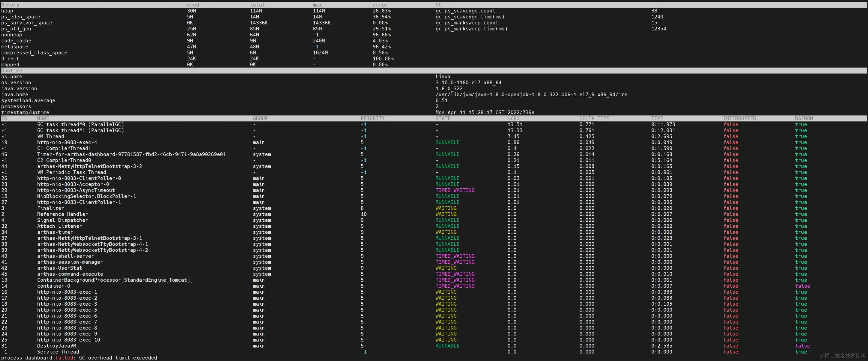Select 'arthas-shell-server' thread name
The image size is (868, 361).
[65, 256]
